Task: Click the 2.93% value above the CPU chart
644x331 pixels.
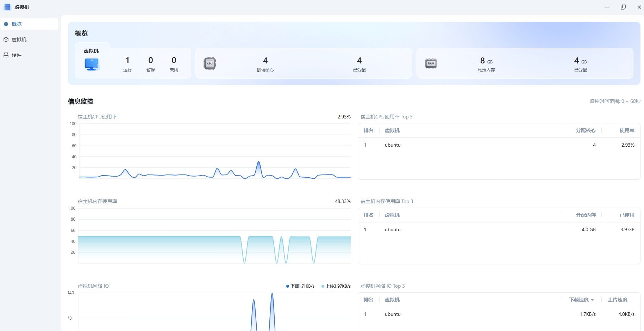Action: coord(344,117)
